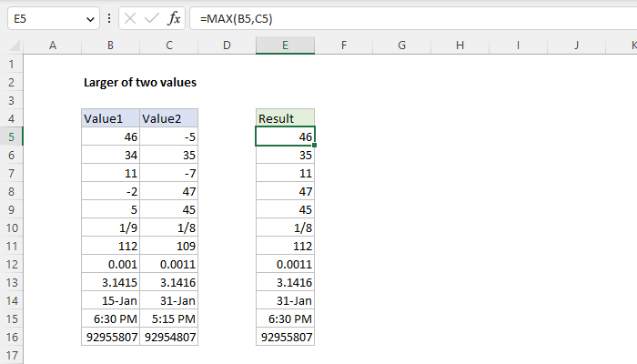Select cell B16 containing 92955807
The width and height of the screenshot is (637, 364).
click(x=110, y=338)
